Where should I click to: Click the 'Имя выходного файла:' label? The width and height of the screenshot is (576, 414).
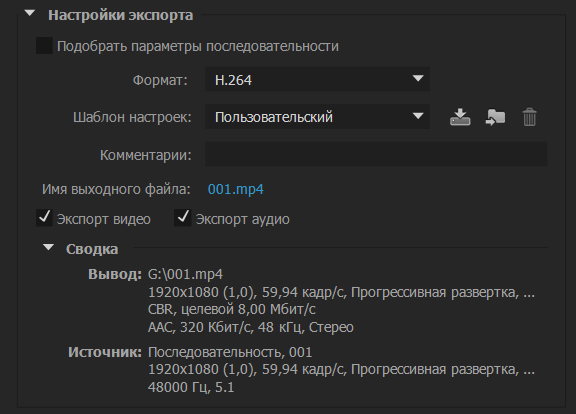[116, 189]
